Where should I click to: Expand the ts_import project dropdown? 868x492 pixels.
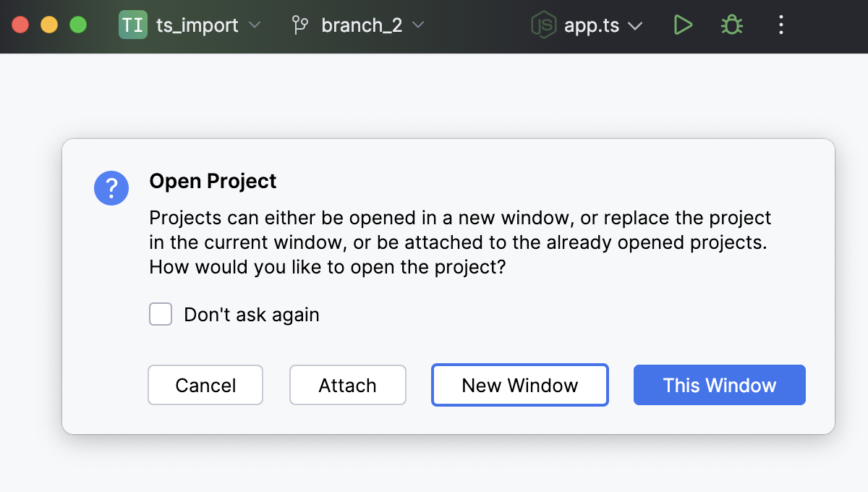[255, 25]
